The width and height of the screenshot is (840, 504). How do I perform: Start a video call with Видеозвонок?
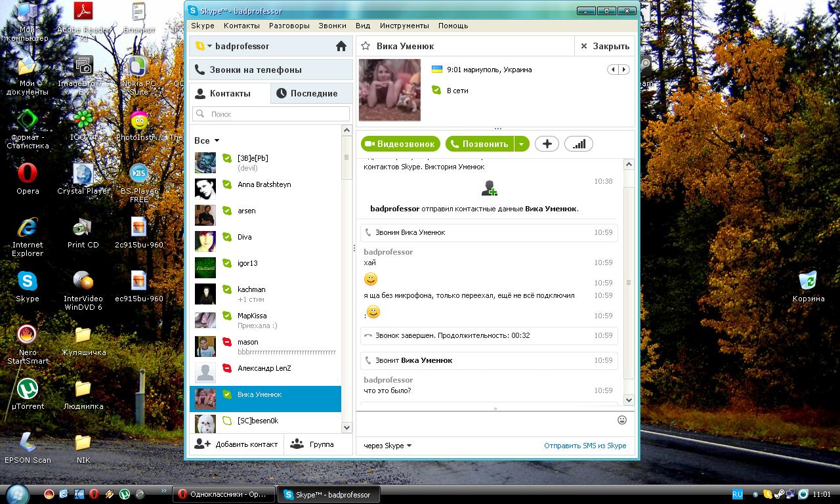click(x=399, y=144)
